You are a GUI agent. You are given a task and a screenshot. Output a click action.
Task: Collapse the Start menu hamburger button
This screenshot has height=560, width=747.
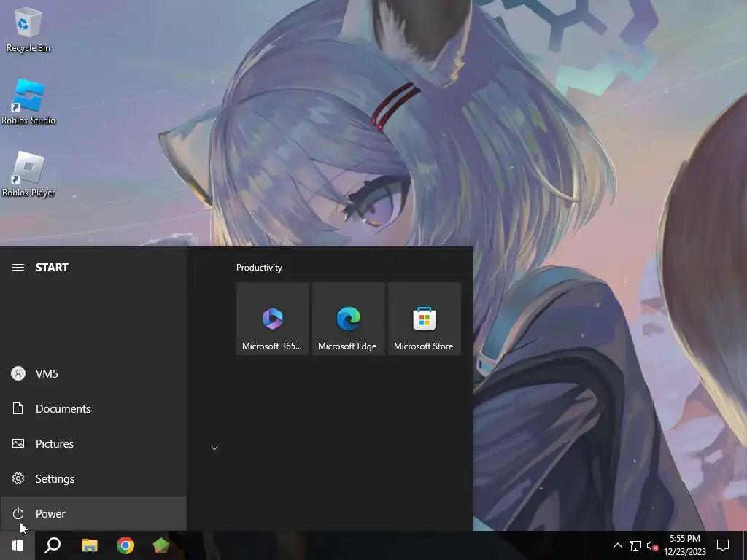pyautogui.click(x=18, y=267)
